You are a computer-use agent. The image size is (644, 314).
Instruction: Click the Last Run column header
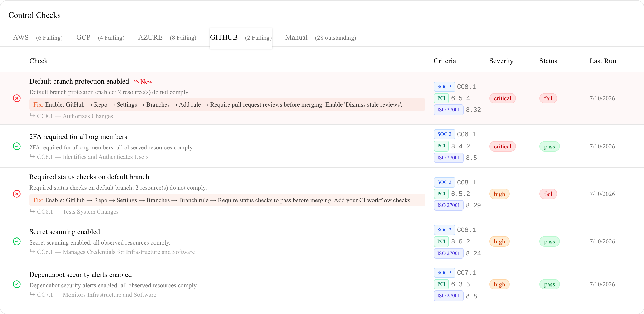603,61
